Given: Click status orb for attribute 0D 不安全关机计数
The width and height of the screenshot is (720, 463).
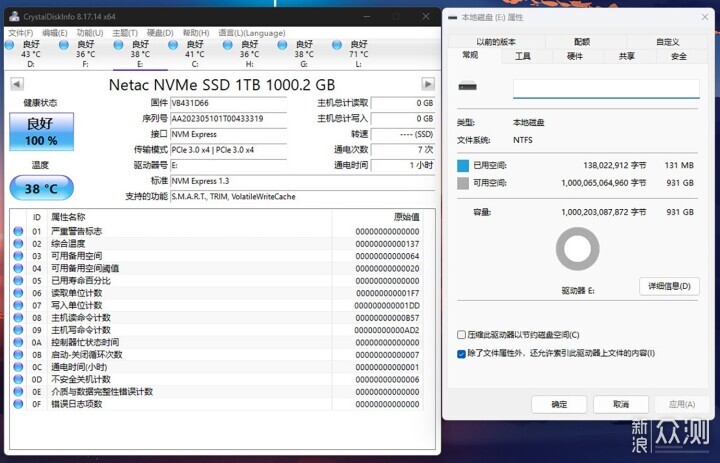Looking at the screenshot, I should coord(18,379).
